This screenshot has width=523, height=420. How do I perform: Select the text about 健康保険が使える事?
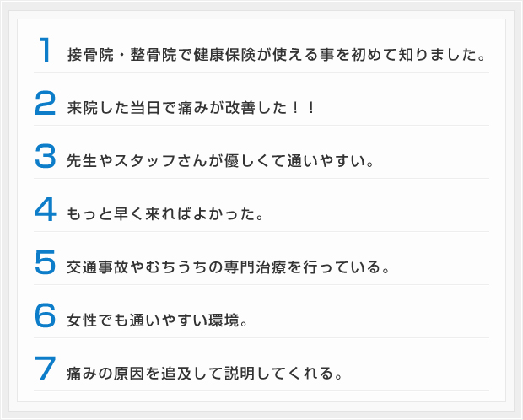coord(276,54)
